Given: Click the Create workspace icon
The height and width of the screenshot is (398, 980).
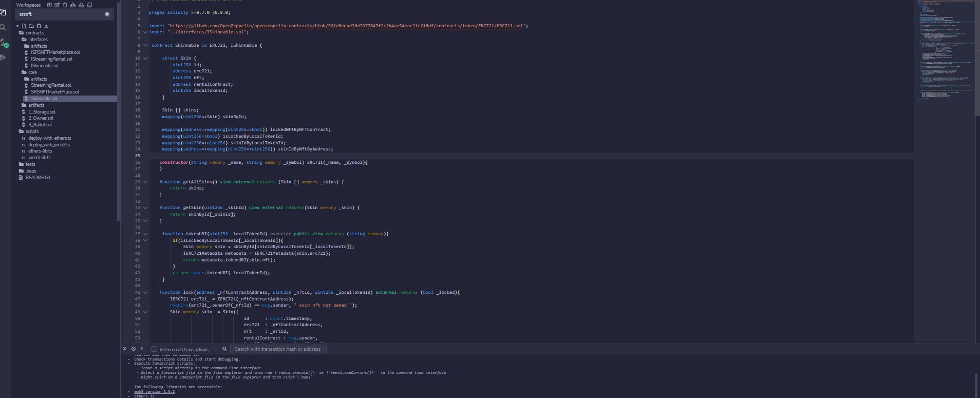Looking at the screenshot, I should [49, 5].
